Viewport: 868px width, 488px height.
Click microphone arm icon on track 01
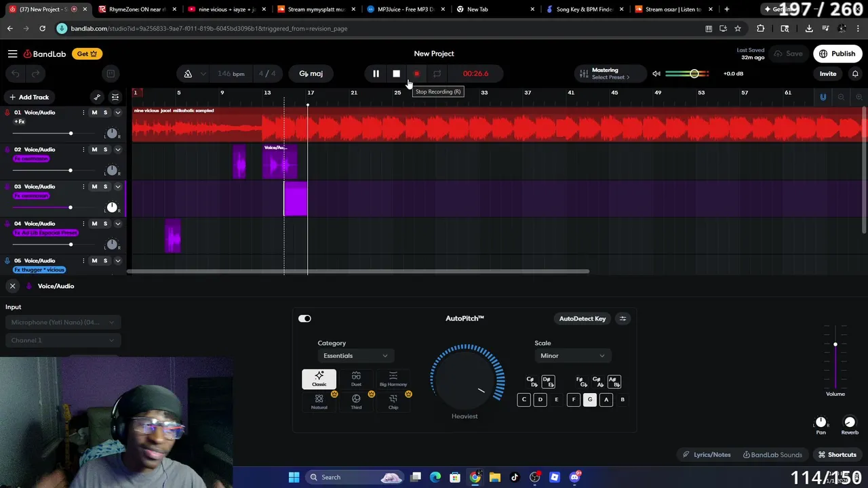7,113
